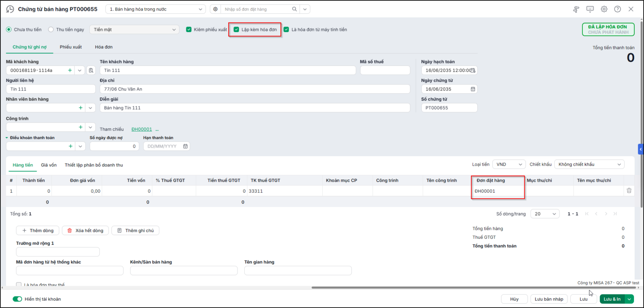The height and width of the screenshot is (308, 644).
Task: Open the ĐH00001 link next to Tham chiếu
Action: coord(142,129)
